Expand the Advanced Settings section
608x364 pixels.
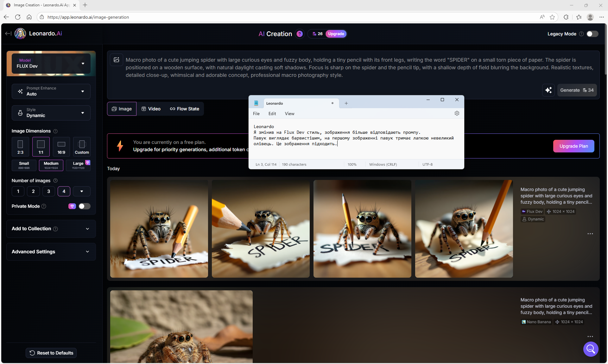point(51,252)
